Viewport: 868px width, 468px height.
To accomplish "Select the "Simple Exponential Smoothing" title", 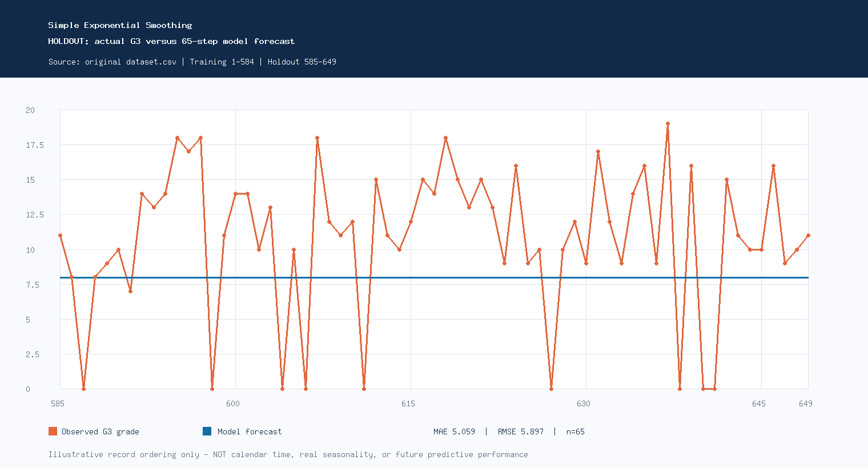I will pos(120,25).
